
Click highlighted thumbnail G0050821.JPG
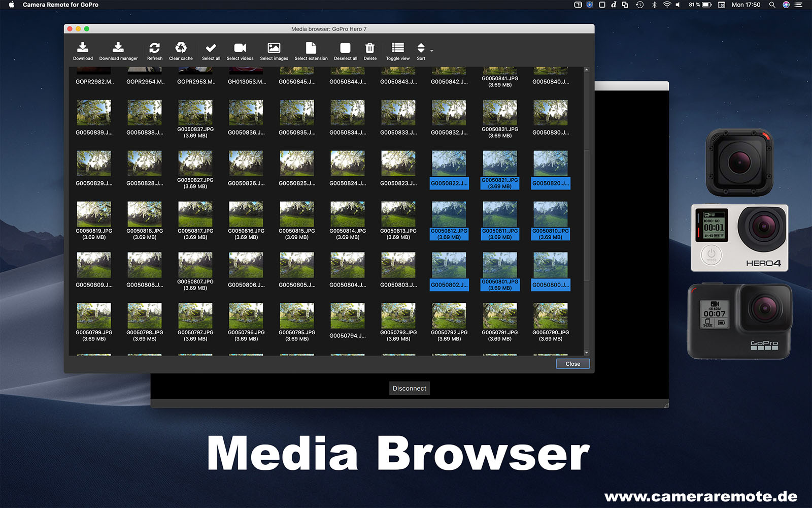pos(500,164)
